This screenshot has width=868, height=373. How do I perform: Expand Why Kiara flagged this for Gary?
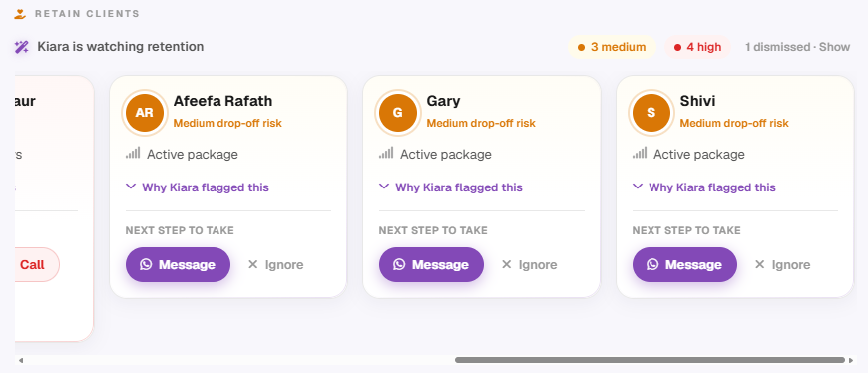tap(451, 187)
